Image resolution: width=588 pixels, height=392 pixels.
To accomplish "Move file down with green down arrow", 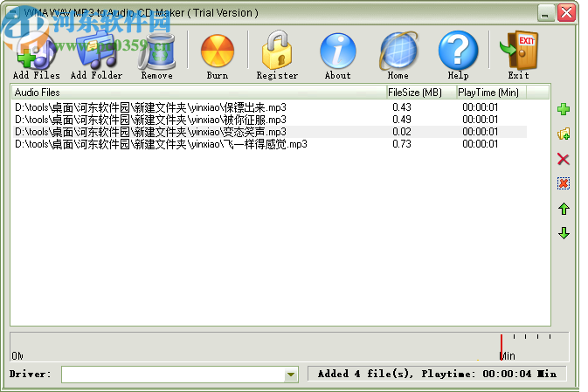I will [x=564, y=233].
